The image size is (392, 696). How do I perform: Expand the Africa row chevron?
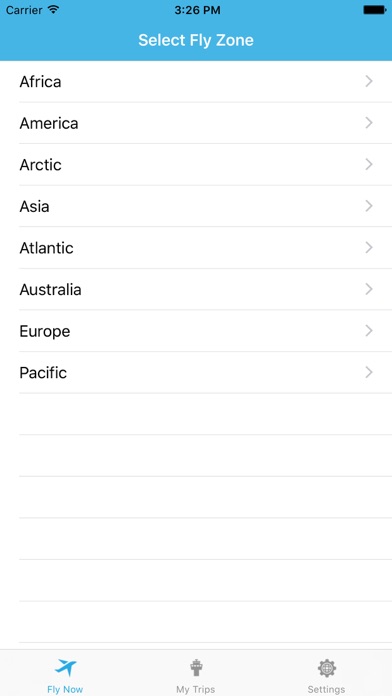369,81
